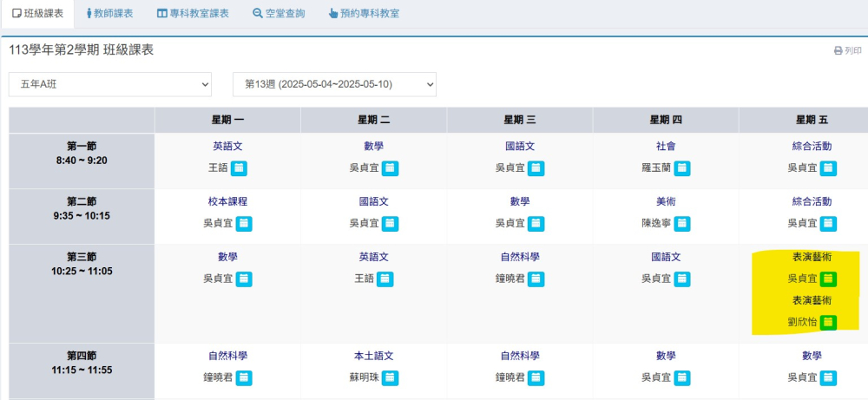
Task: Click 英語文 subject link on Monday first period
Action: click(227, 147)
